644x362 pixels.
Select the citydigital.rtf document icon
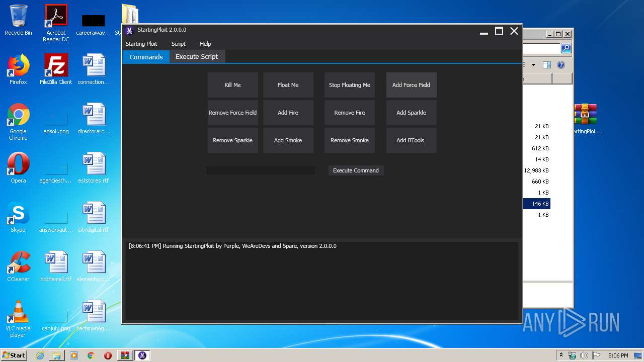94,217
